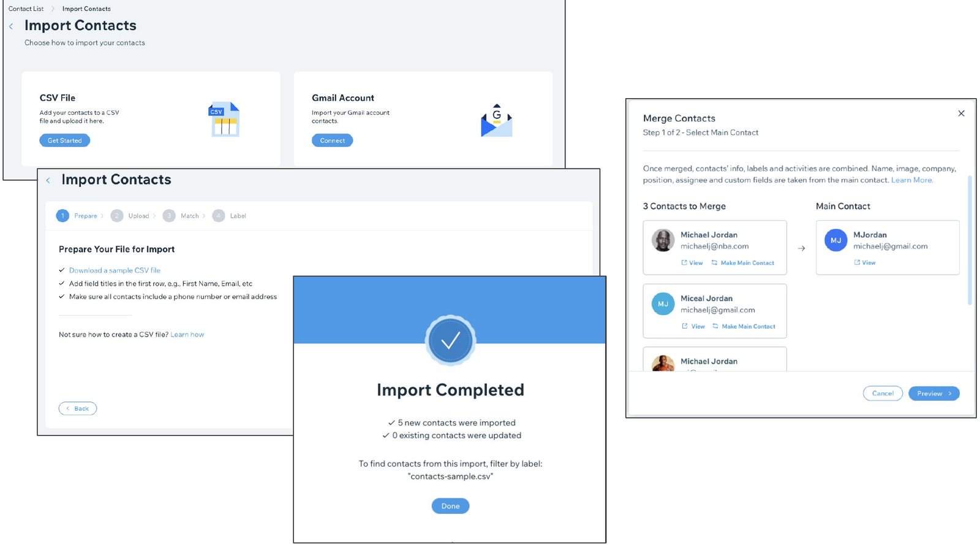
Task: Click the Import Contacts breadcrumb item
Action: 86,9
